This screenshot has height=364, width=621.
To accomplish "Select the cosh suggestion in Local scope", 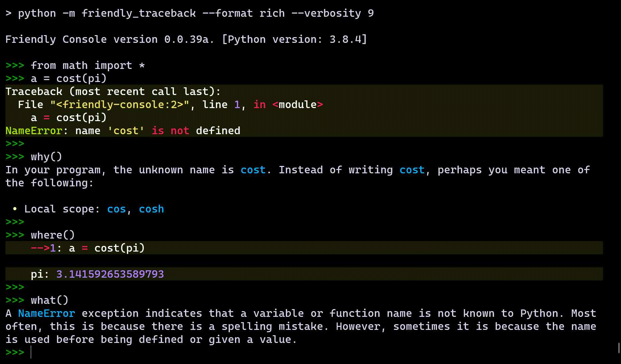I will tap(151, 209).
